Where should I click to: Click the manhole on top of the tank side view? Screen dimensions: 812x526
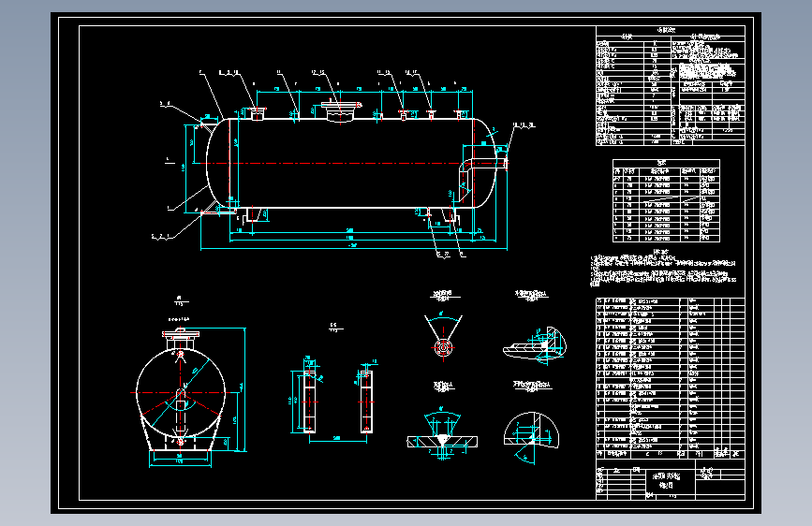pos(340,111)
